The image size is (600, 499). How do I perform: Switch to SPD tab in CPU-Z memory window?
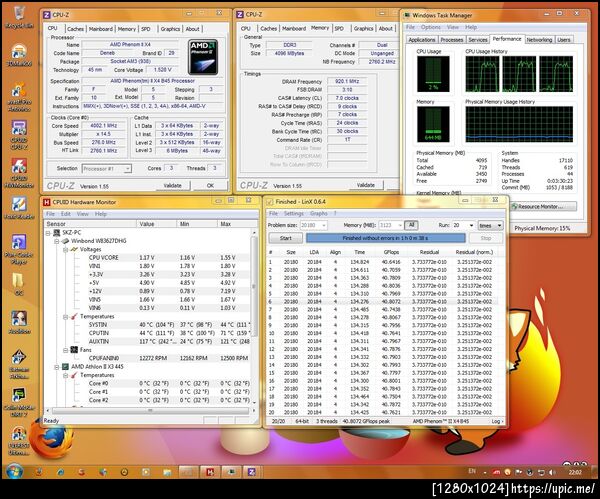click(339, 29)
